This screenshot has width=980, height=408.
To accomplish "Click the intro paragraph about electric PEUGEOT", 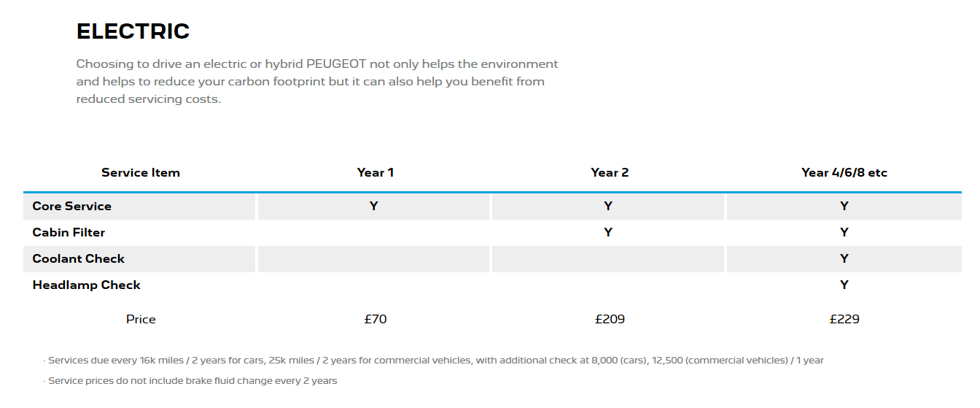I will click(x=316, y=82).
